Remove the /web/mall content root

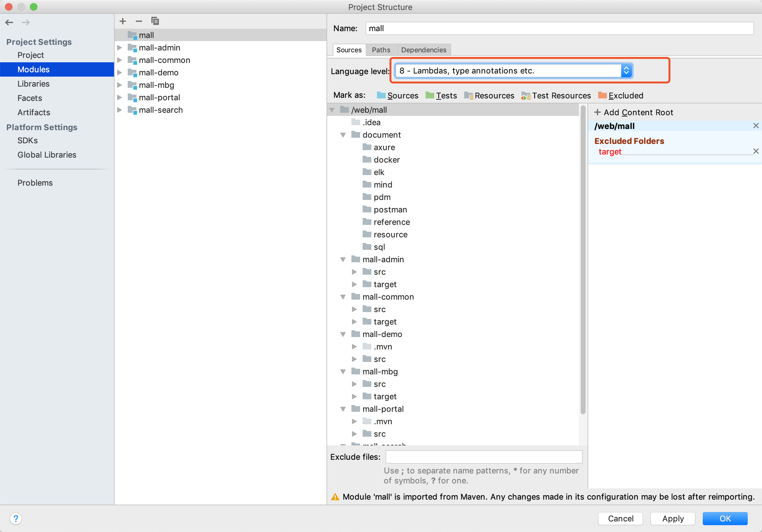click(756, 126)
